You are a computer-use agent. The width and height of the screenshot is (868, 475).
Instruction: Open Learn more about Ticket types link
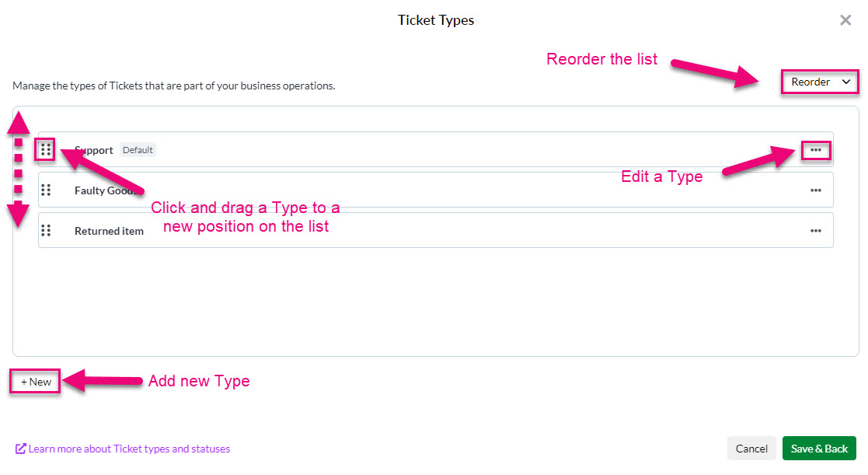point(129,449)
